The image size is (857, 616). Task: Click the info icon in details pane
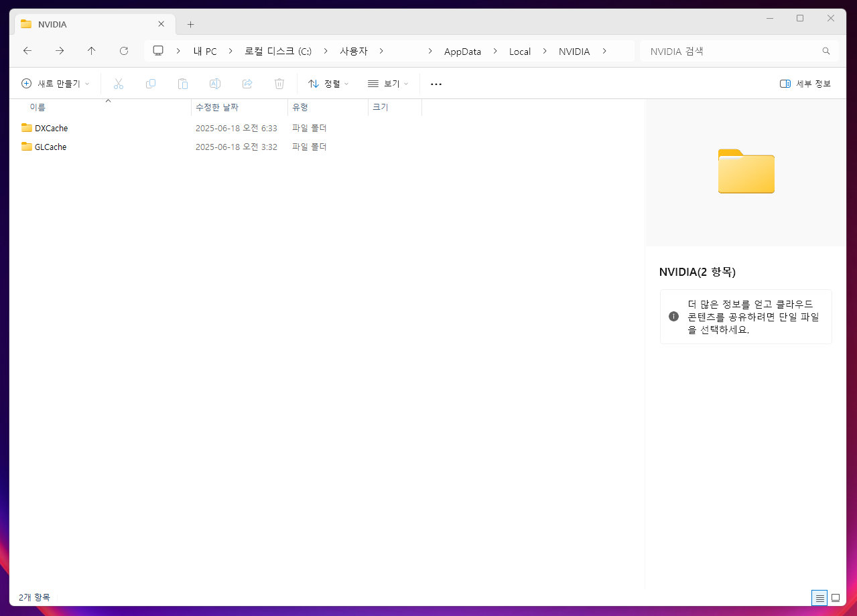click(674, 316)
